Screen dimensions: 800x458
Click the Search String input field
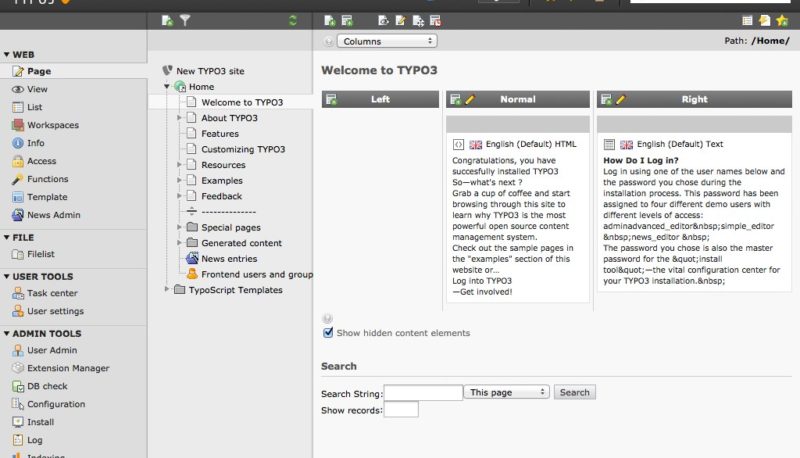click(423, 393)
